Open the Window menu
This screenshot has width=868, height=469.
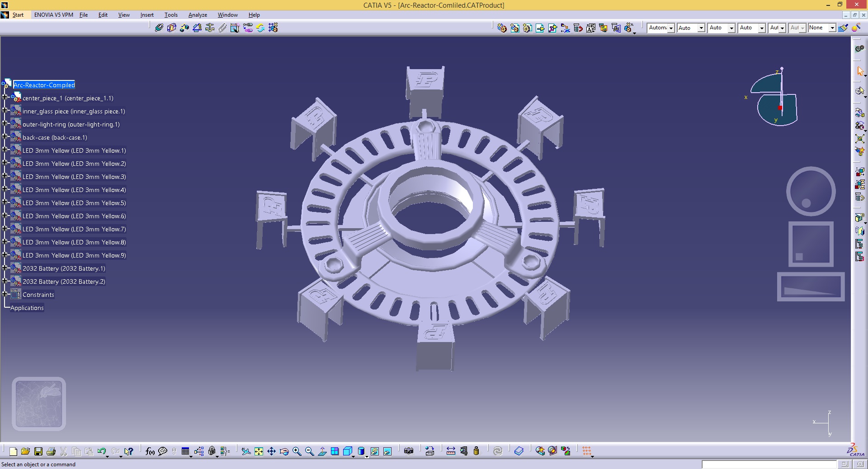[x=227, y=15]
